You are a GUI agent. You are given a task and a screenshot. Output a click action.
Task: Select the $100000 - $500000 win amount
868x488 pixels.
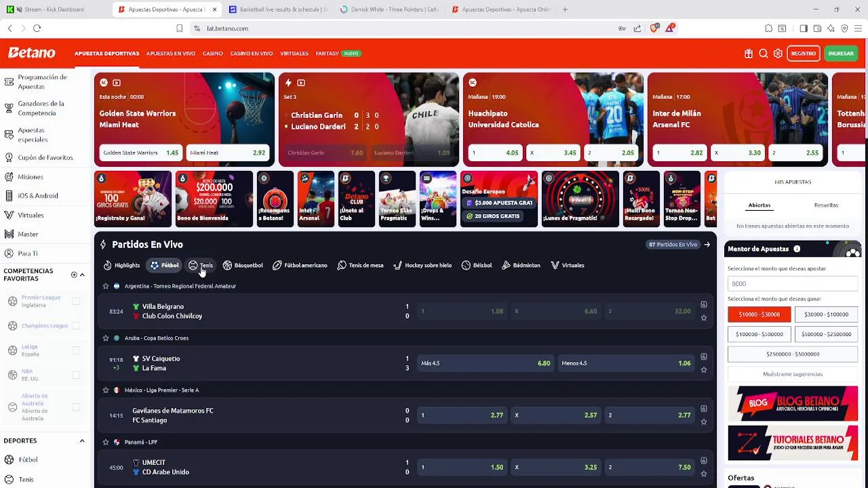pos(759,334)
